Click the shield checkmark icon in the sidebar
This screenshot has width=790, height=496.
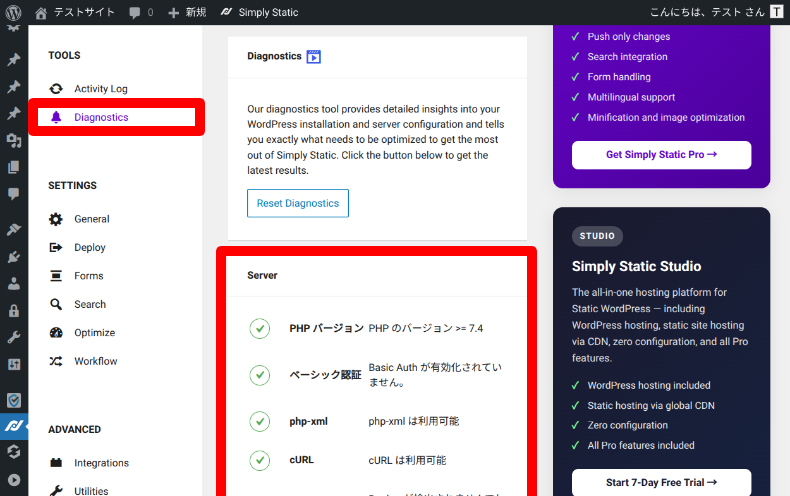(x=14, y=400)
